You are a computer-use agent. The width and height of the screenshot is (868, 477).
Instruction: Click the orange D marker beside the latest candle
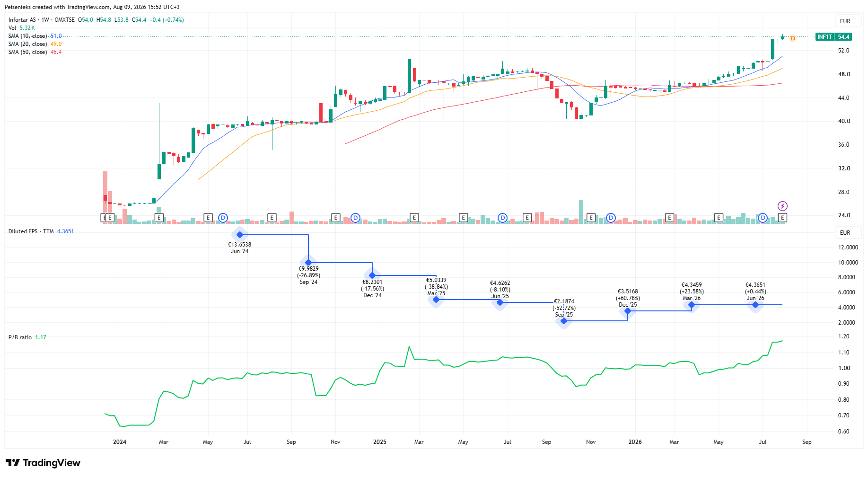[x=793, y=38]
